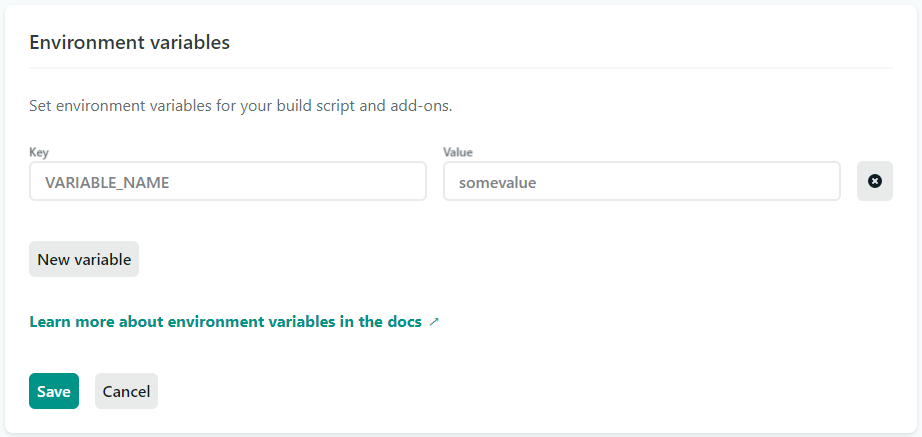
Task: Click the Value label above second field
Action: (458, 152)
